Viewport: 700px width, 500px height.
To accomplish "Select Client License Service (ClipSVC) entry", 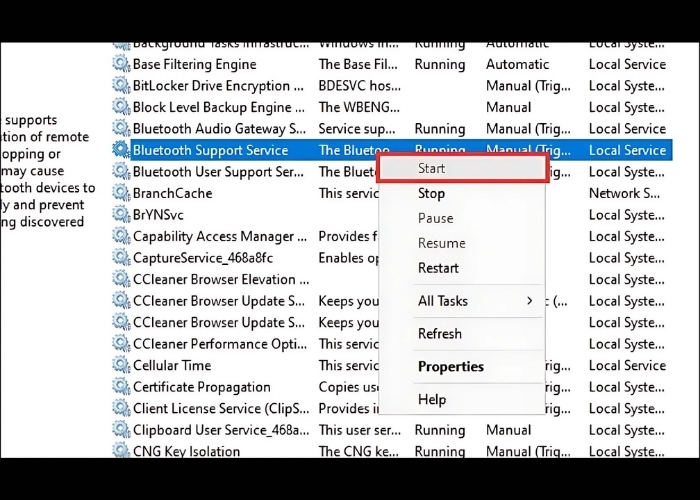I will coord(219,408).
